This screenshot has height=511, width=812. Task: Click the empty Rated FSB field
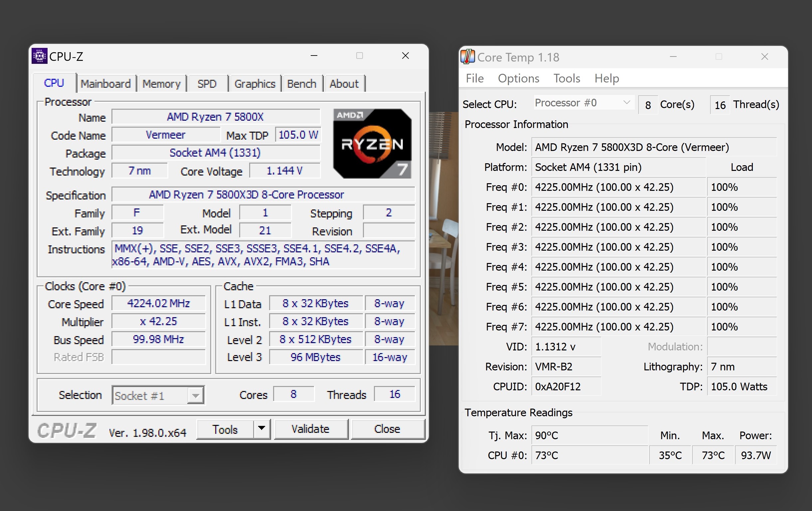click(x=158, y=357)
